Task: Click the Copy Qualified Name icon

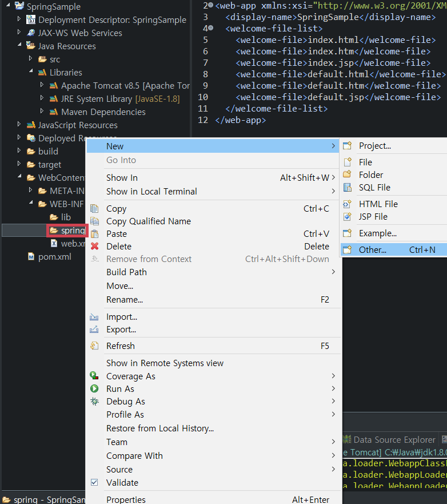Action: (x=94, y=221)
